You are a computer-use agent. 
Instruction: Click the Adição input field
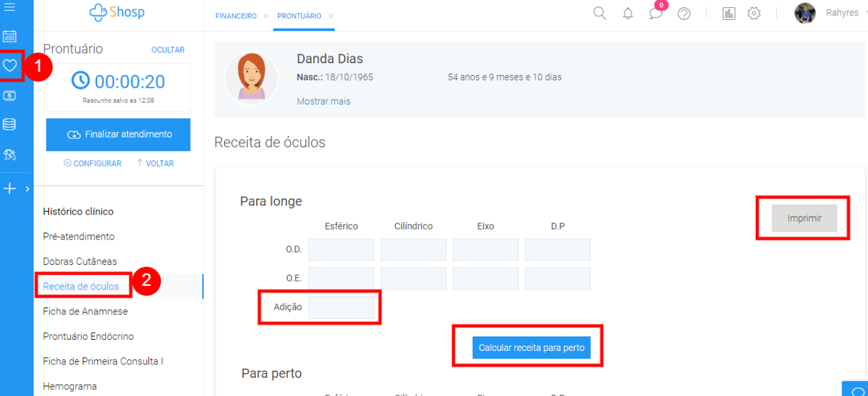(341, 308)
